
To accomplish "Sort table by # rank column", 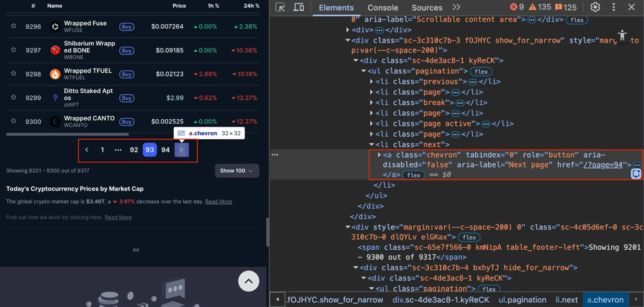I will (34, 6).
